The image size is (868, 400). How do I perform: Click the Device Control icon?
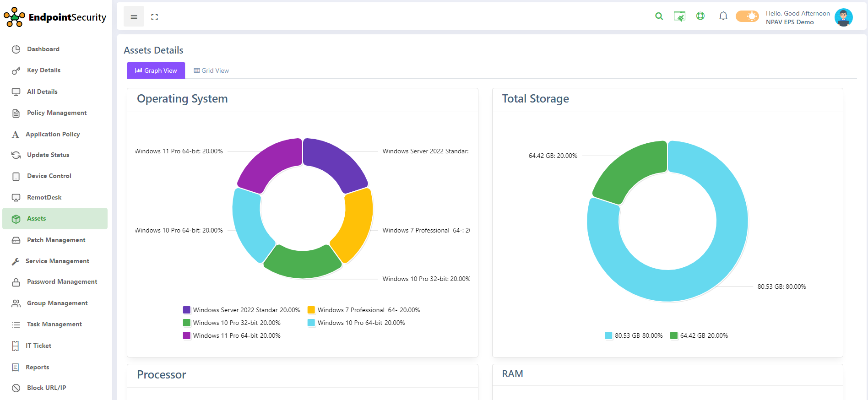16,176
